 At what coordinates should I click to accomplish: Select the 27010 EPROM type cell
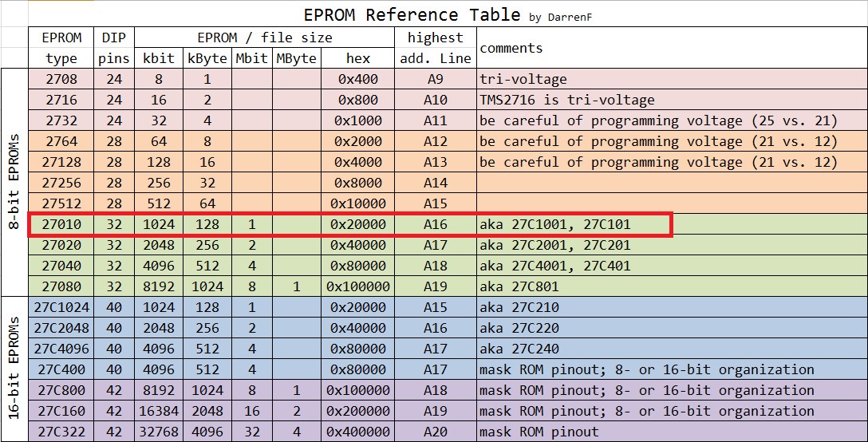(x=61, y=225)
